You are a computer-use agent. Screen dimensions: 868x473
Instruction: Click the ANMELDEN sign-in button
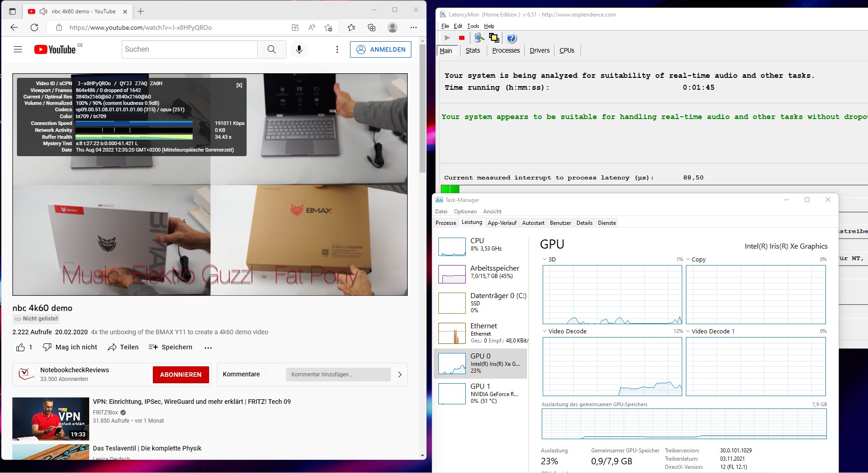[x=381, y=49]
